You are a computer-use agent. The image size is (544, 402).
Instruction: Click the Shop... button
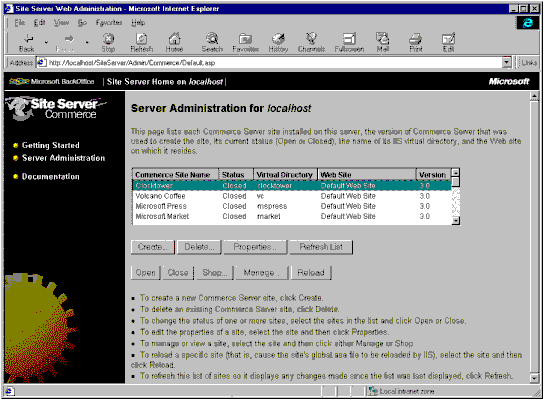pyautogui.click(x=215, y=273)
